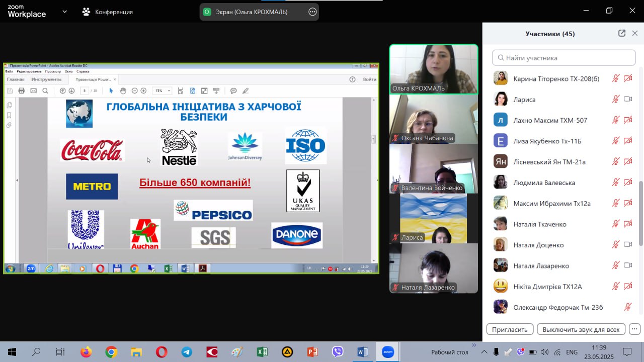Screen dimensions: 644x362
Task: Click camera-off icon for Наталія Ткаченко
Action: coord(628,224)
